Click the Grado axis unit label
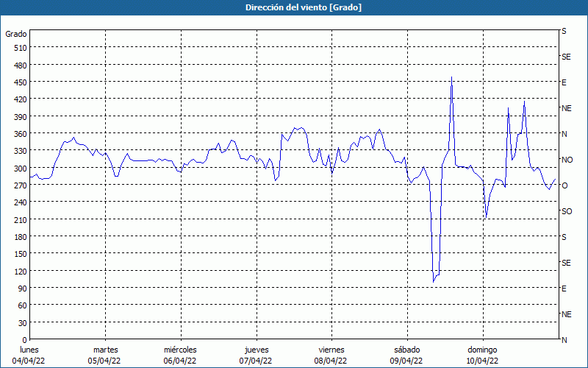The image size is (588, 368). pos(16,34)
